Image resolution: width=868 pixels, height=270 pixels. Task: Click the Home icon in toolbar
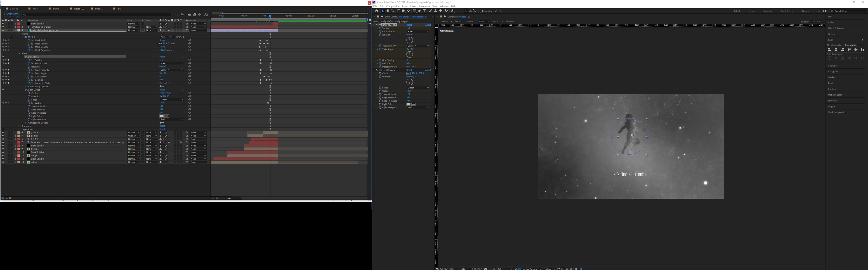coord(377,11)
